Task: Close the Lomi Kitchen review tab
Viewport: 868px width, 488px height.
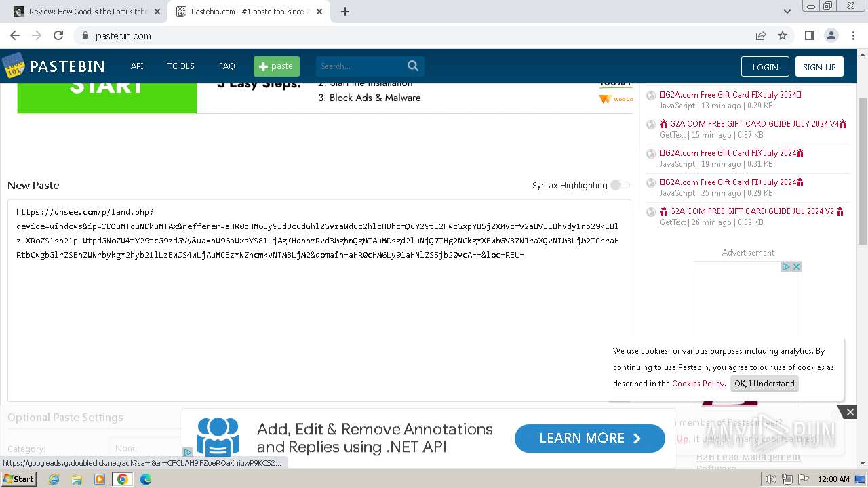Action: pos(157,12)
